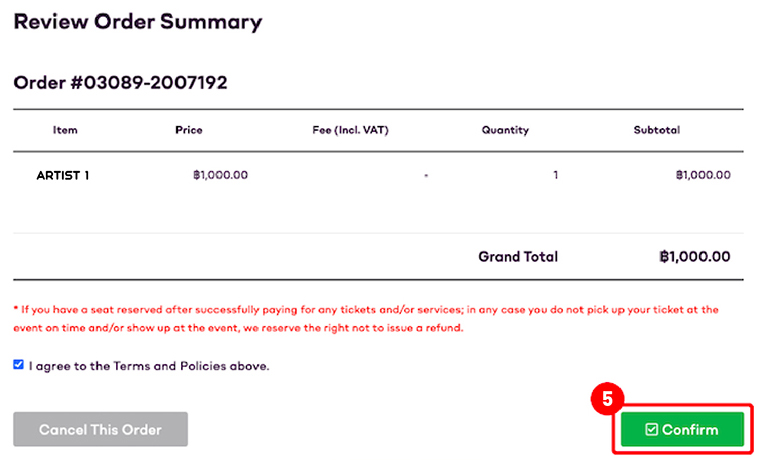The width and height of the screenshot is (759, 460).
Task: Click the Item column header
Action: 65,130
